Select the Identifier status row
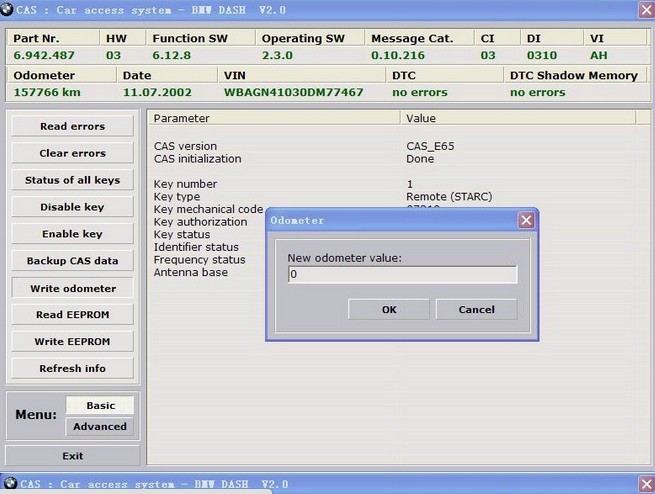The width and height of the screenshot is (655, 494). pos(196,247)
